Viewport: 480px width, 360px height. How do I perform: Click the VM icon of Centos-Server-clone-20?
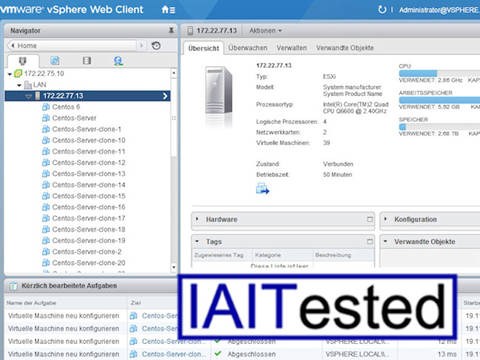click(x=46, y=263)
